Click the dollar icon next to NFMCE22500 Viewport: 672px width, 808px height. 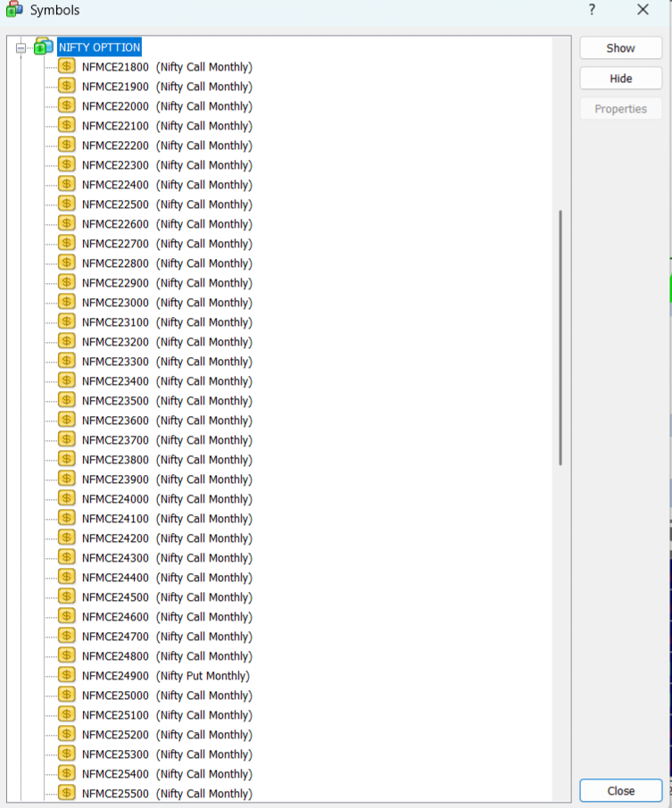(x=67, y=204)
